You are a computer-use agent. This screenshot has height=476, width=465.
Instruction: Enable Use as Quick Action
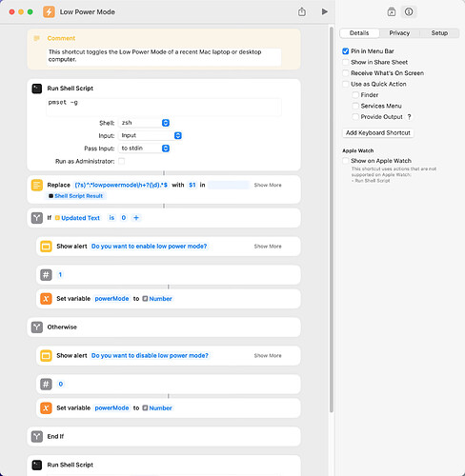[346, 84]
